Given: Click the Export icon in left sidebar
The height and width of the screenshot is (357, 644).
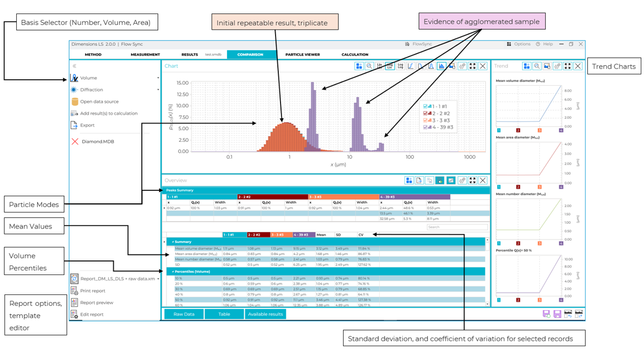Looking at the screenshot, I should (74, 125).
